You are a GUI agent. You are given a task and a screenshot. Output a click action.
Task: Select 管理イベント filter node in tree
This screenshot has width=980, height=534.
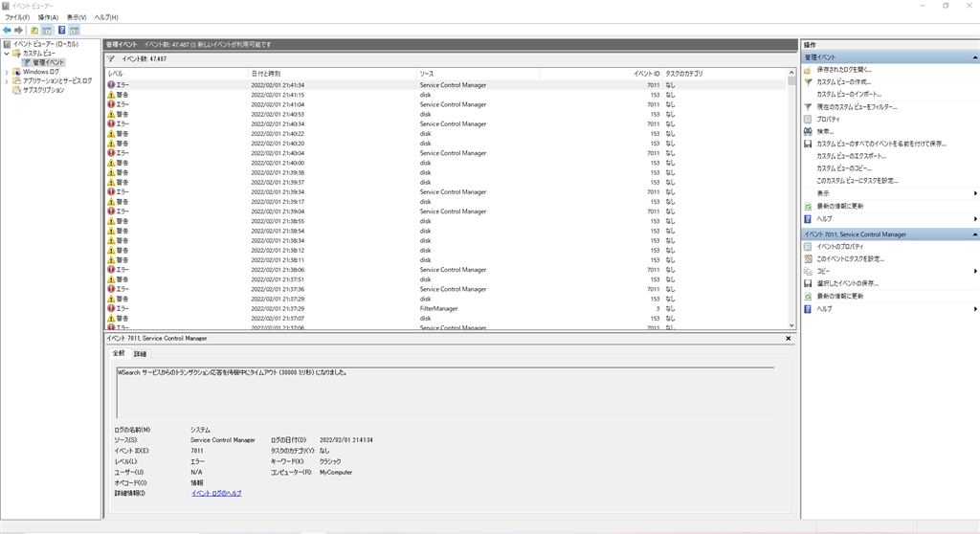point(48,62)
